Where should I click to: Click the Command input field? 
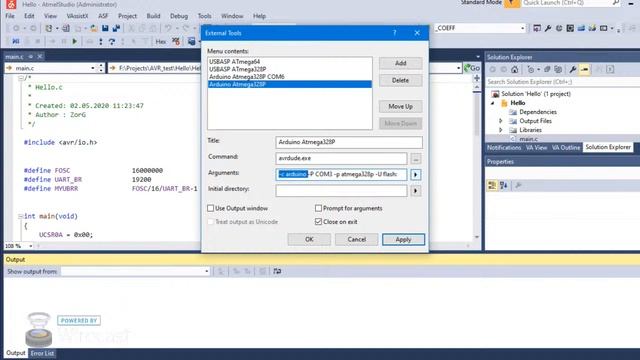tap(341, 158)
